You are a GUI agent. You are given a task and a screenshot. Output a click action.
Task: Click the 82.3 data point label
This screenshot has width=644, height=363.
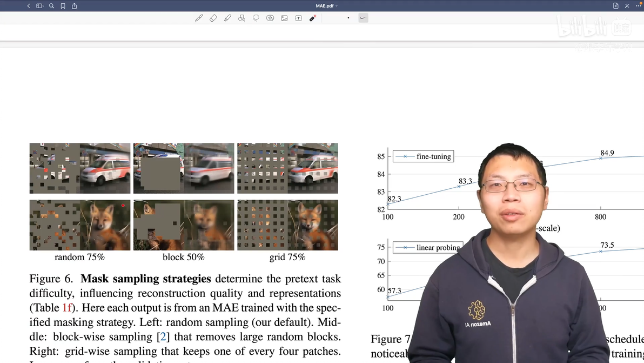click(x=394, y=199)
